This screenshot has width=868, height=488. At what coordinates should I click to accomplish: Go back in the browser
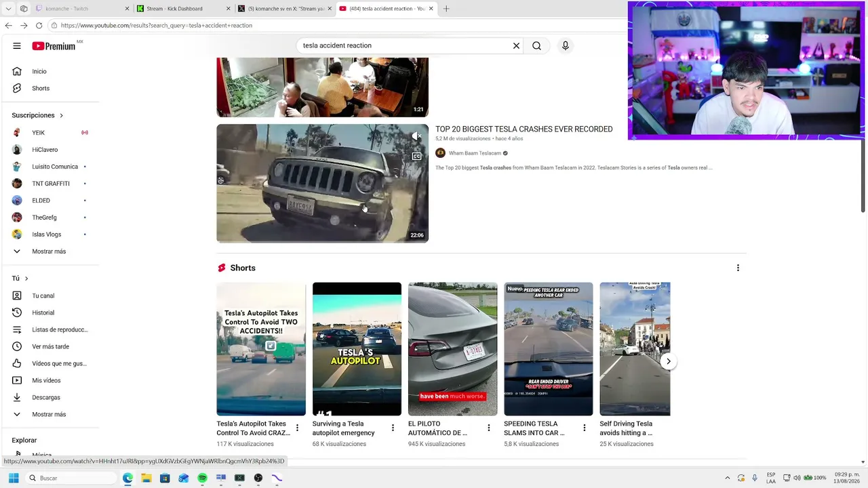click(x=8, y=25)
